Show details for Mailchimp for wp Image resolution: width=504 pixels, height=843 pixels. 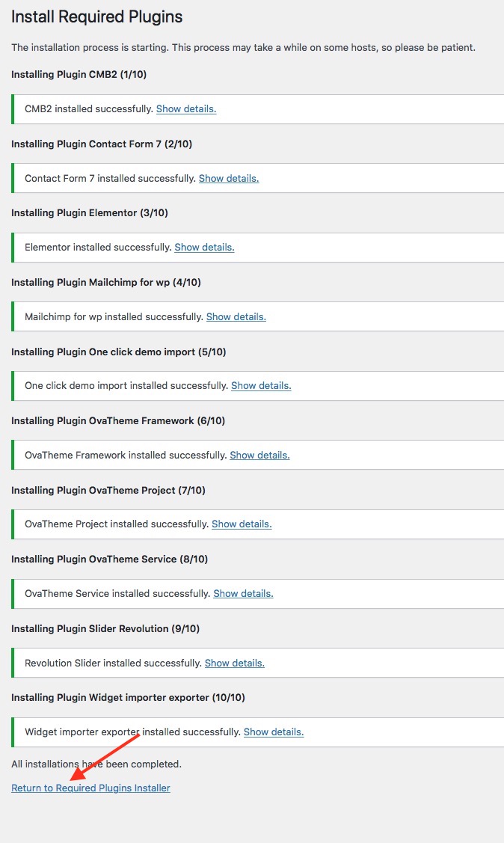click(236, 317)
